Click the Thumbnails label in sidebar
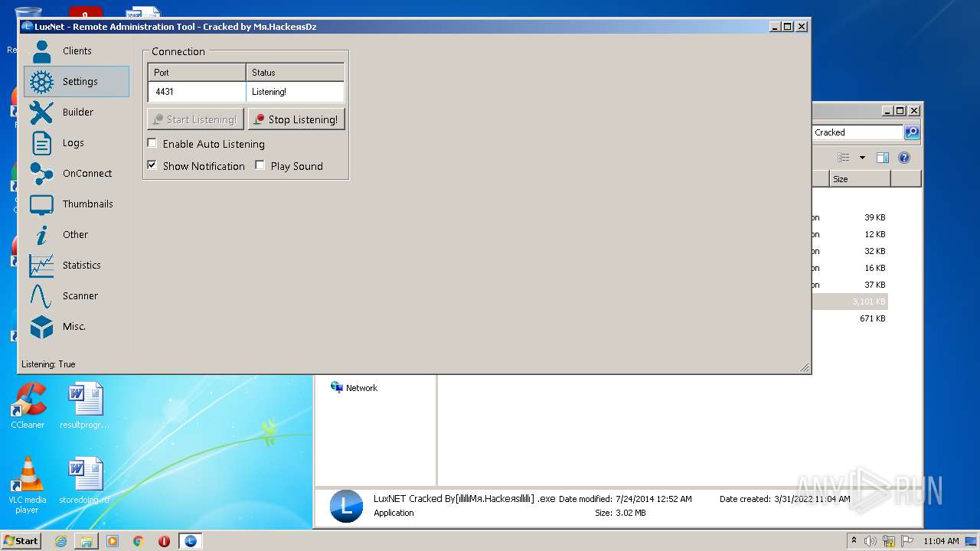 point(88,204)
